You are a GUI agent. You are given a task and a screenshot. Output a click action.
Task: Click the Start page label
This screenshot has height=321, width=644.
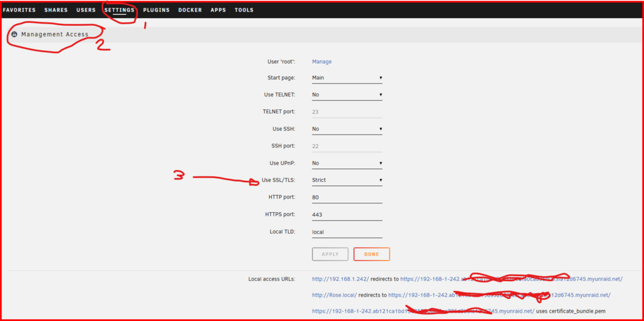[281, 78]
